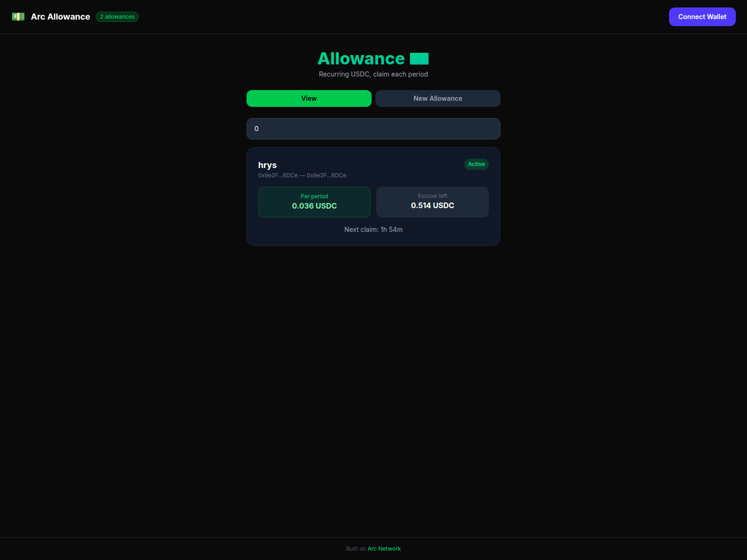The image size is (747, 560).
Task: Click the Active status badge
Action: [x=476, y=164]
